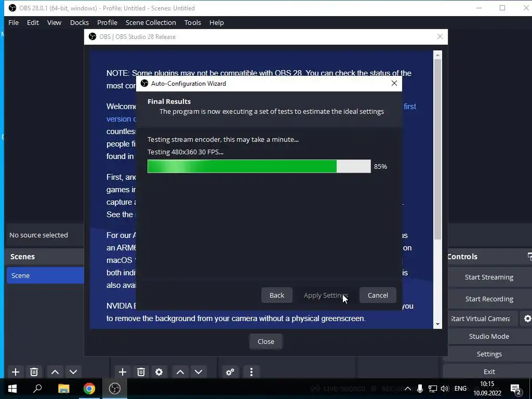This screenshot has height=399, width=532.
Task: Click release notes scroll up arrow
Action: 437,55
